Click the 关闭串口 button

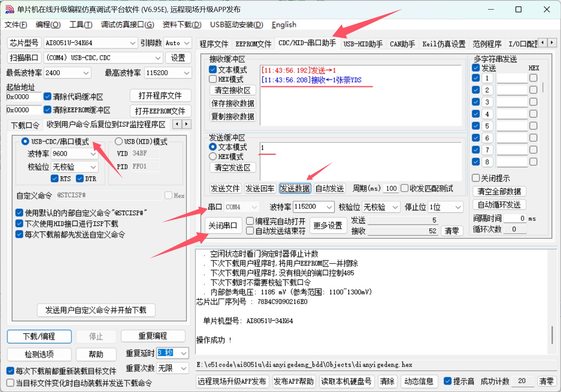(x=223, y=226)
